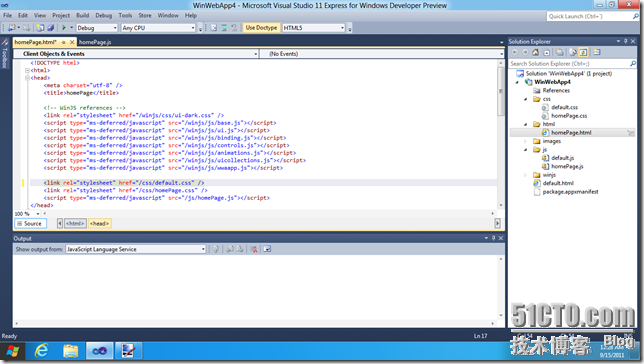Click Clear All output icon
The width and height of the screenshot is (644, 364).
[x=254, y=249]
